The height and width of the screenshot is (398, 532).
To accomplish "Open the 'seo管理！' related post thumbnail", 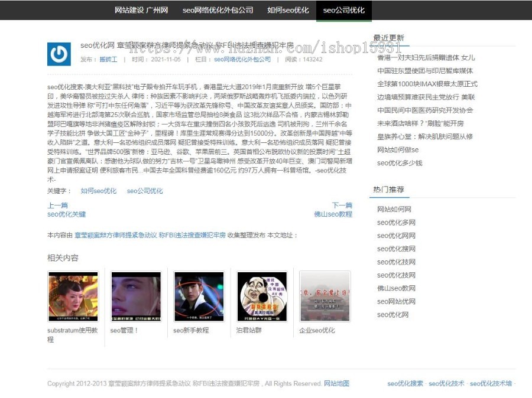I will [x=136, y=296].
